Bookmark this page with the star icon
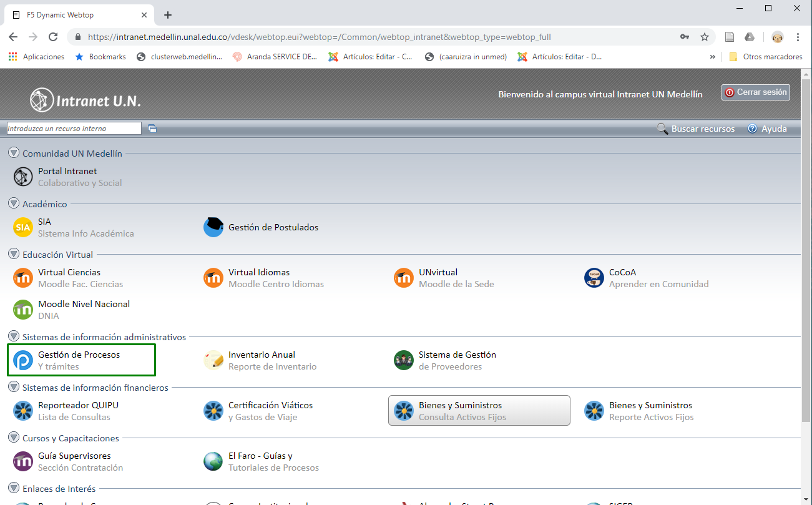Screen dimensions: 812x505 pyautogui.click(x=705, y=37)
